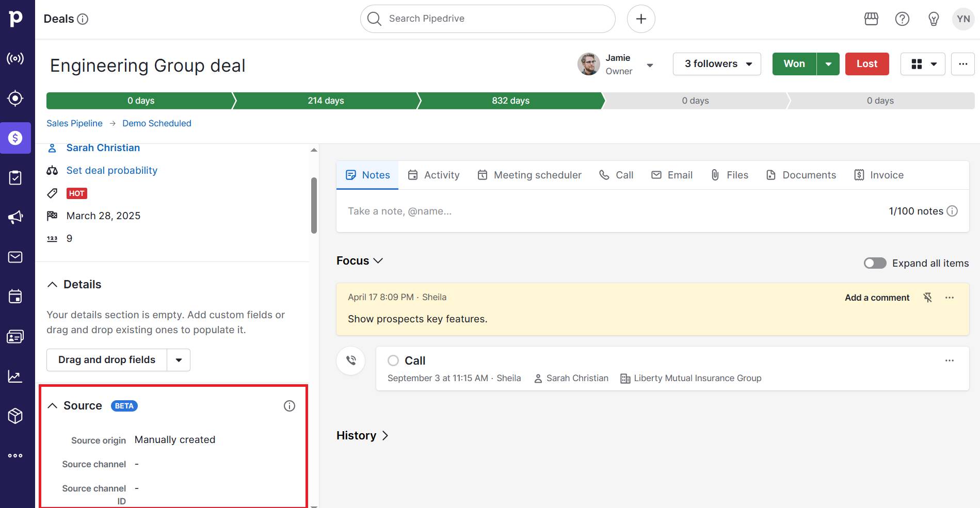980x508 pixels.
Task: Collapse the Details section
Action: point(53,285)
